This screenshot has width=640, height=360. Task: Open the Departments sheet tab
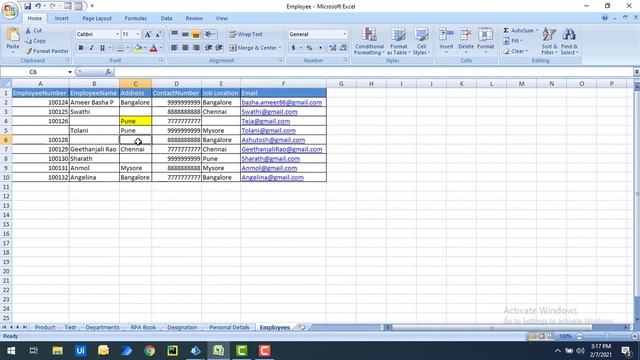point(102,327)
